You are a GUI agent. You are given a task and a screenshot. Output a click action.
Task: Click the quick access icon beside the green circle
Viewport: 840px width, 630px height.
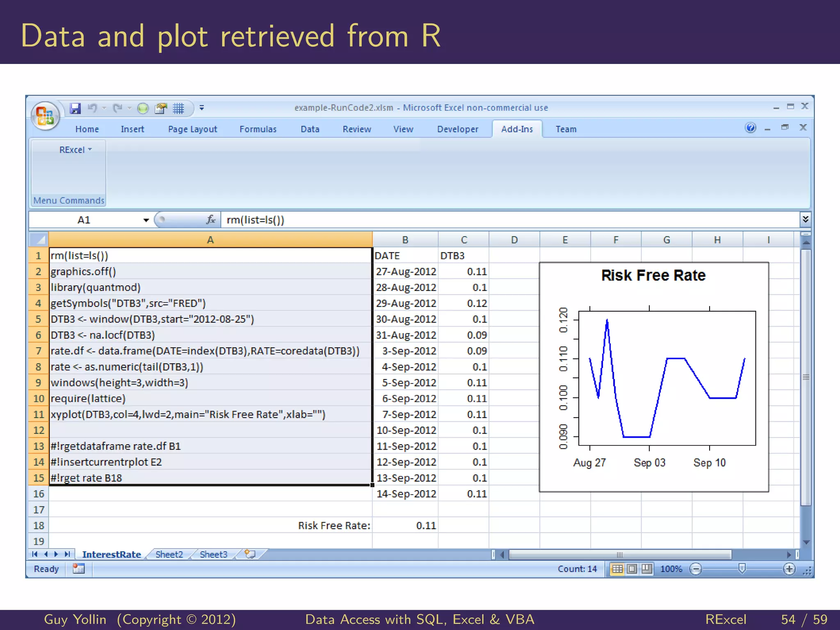(161, 108)
